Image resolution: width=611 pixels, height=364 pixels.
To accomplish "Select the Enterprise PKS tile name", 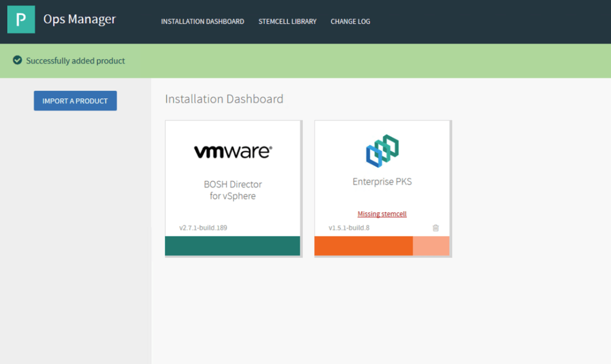I will tap(382, 182).
